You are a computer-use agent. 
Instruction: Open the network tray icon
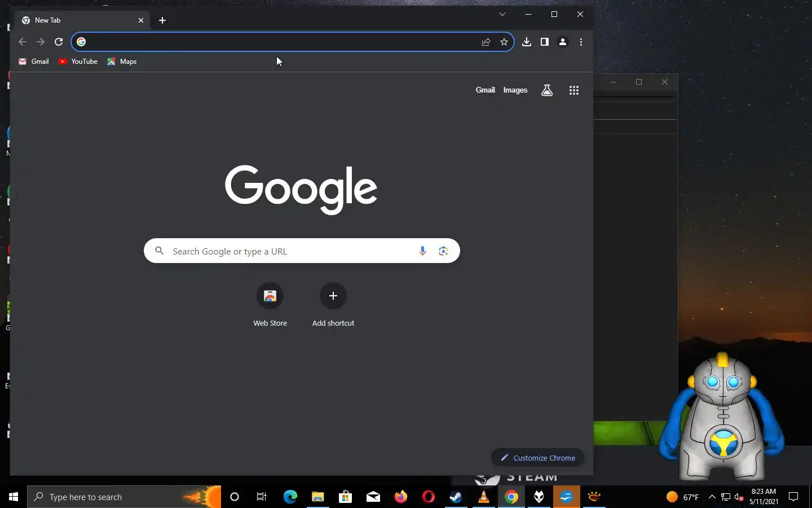coord(726,497)
